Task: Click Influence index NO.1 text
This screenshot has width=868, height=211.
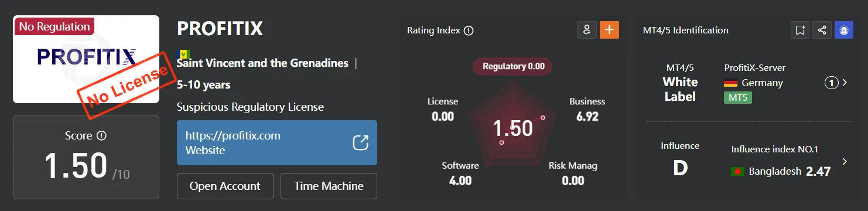Action: 775,149
